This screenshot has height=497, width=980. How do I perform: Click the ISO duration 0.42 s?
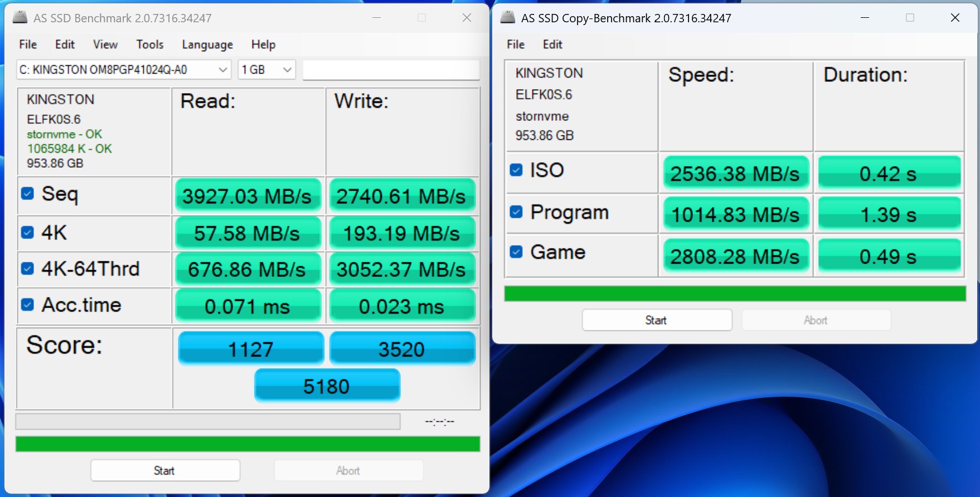(889, 173)
